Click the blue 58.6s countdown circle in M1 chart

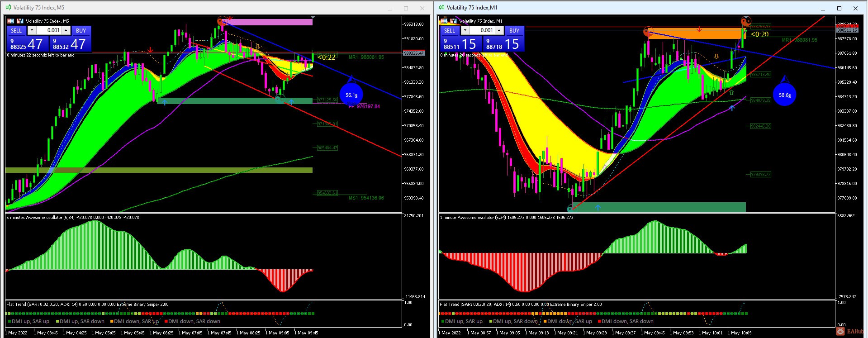(784, 95)
